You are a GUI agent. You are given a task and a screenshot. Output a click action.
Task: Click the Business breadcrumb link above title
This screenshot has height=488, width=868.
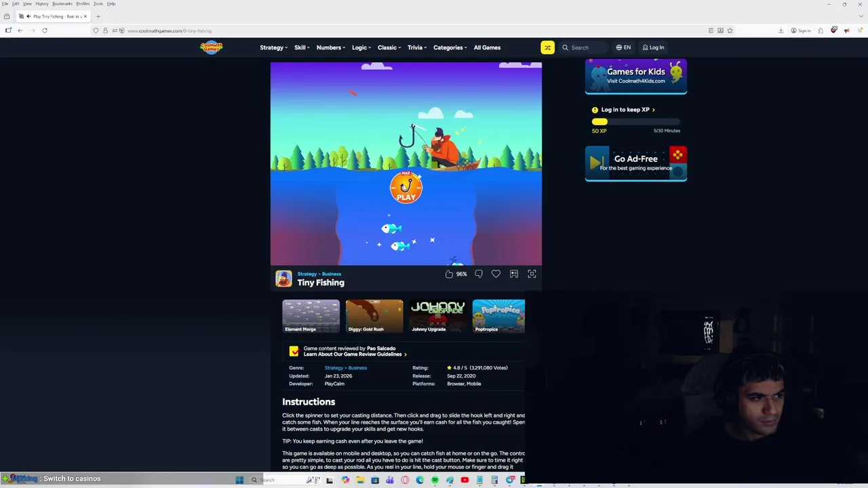[332, 274]
